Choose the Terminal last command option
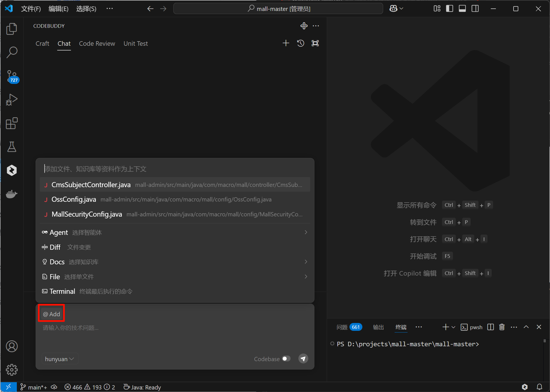 pyautogui.click(x=175, y=292)
